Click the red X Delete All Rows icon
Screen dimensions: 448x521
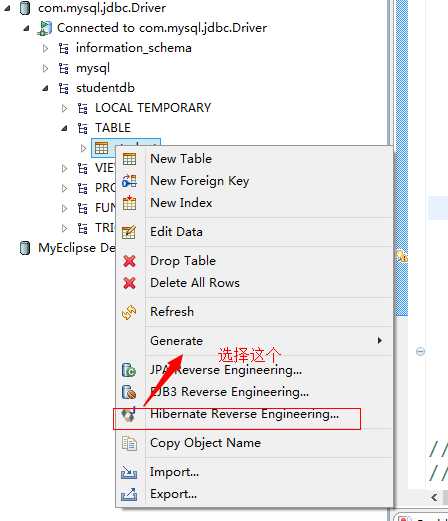tap(129, 283)
